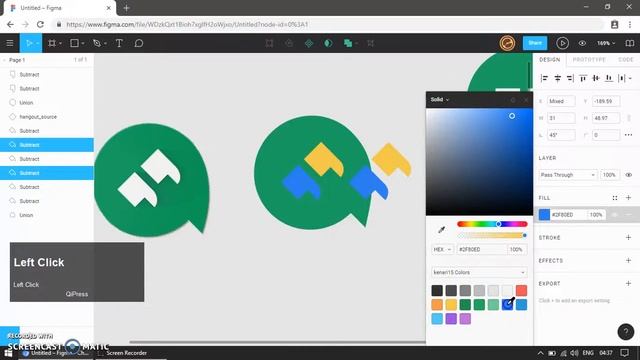Viewport: 640px width, 360px height.
Task: Expand the Solid fill type dropdown
Action: (x=440, y=100)
